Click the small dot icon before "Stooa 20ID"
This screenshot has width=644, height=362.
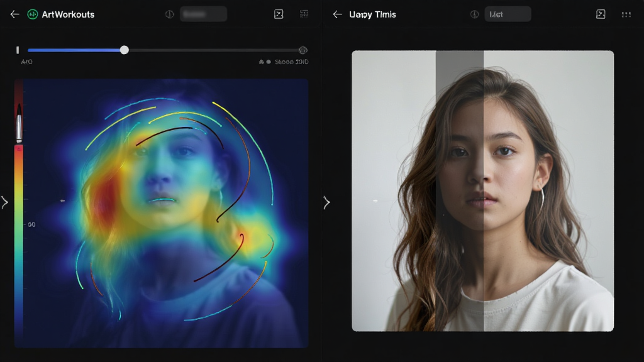click(x=269, y=62)
